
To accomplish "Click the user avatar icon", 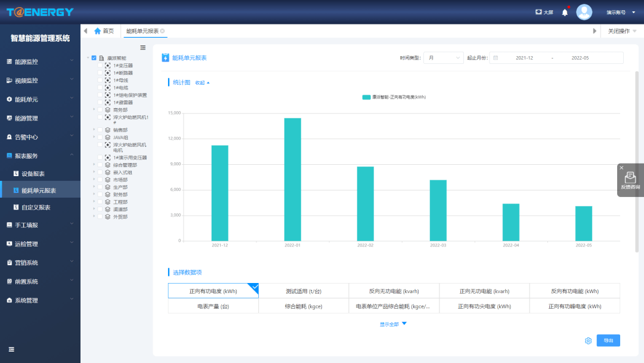I will 584,12.
